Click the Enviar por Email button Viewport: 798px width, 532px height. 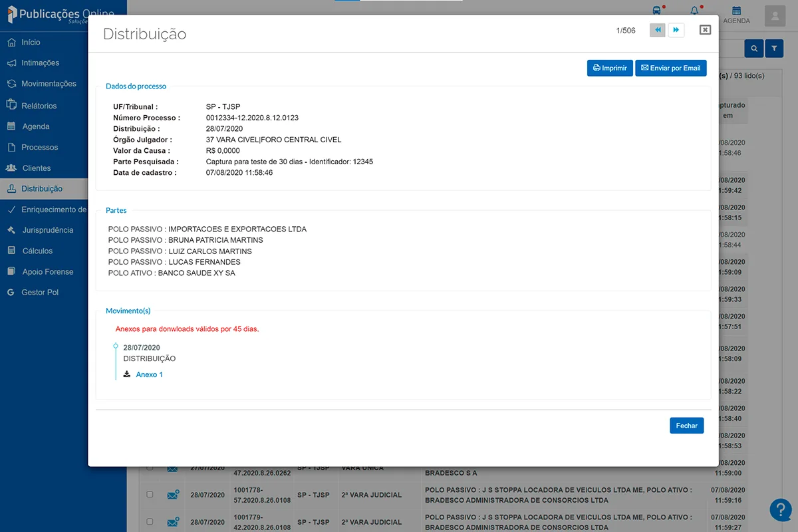point(670,68)
